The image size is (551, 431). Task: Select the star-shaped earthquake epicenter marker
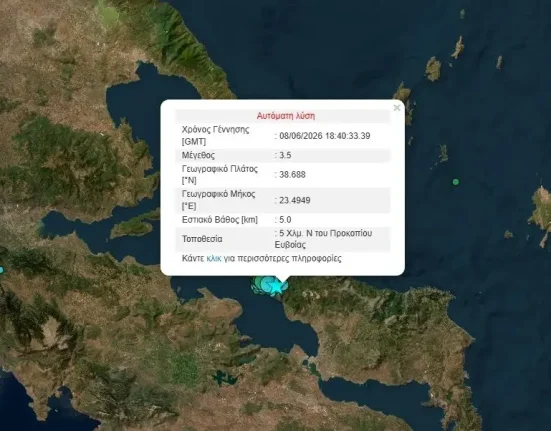tap(276, 287)
